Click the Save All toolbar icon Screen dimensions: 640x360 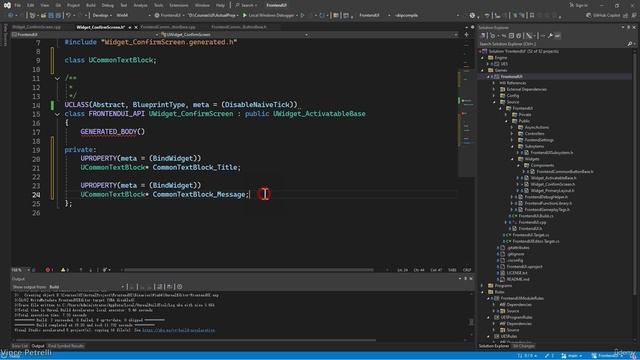click(x=58, y=15)
